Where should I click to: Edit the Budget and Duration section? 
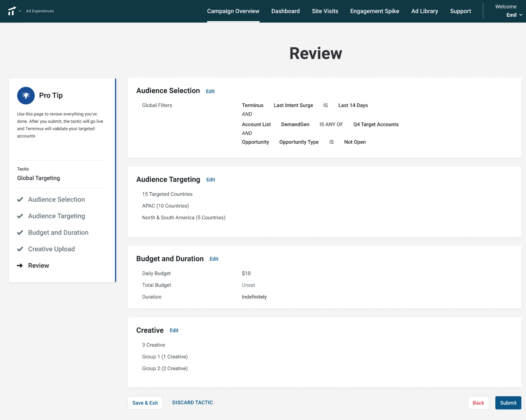[214, 259]
